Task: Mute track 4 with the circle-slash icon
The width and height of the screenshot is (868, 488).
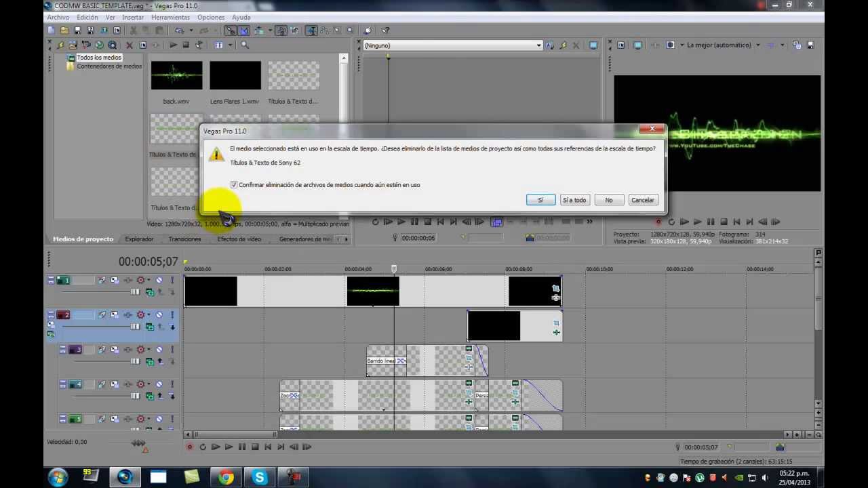Action: (x=159, y=384)
